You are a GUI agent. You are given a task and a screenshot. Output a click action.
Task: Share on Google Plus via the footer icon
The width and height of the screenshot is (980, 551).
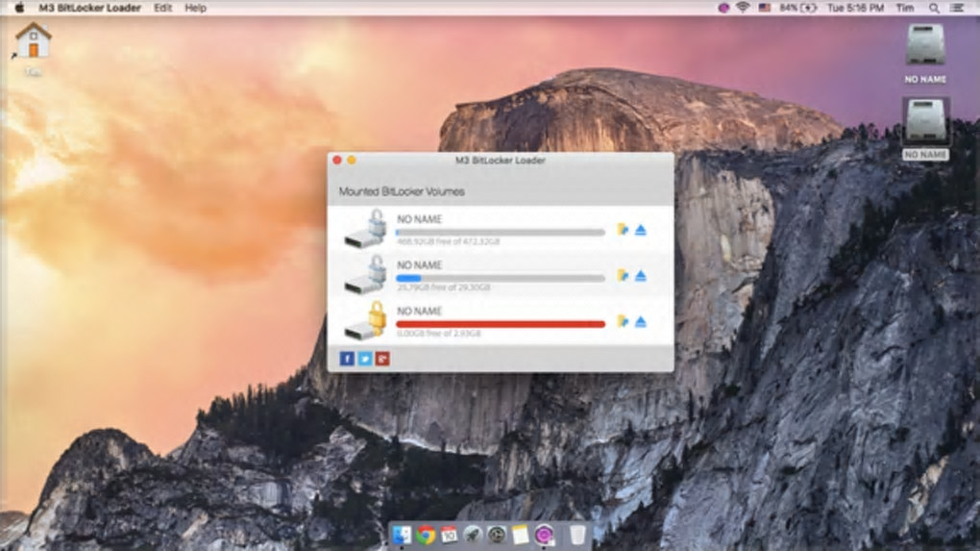[382, 359]
